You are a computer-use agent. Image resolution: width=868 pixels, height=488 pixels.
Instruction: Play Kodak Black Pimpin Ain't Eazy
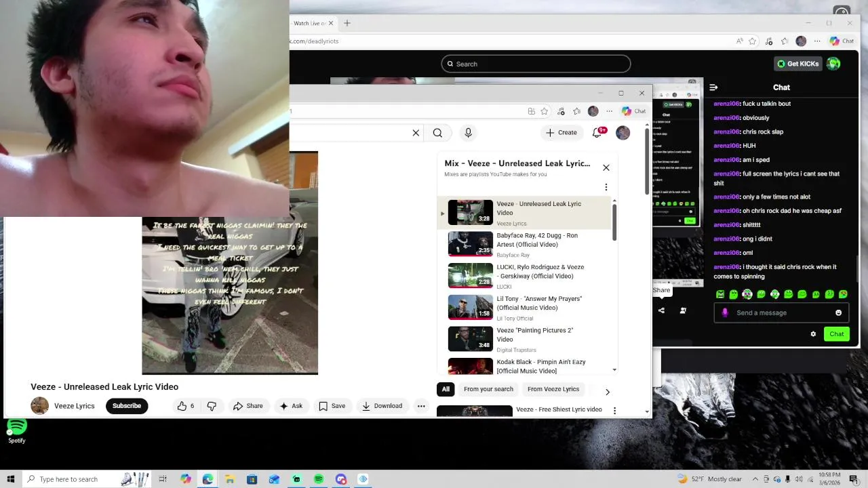[524, 366]
